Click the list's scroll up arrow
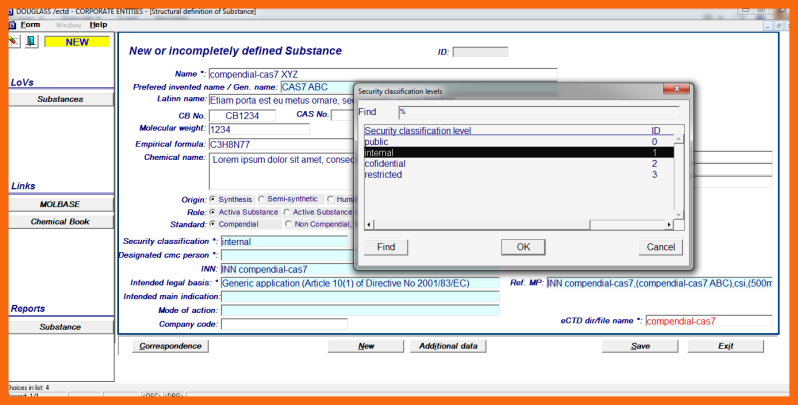Image resolution: width=798 pixels, height=405 pixels. click(x=679, y=139)
